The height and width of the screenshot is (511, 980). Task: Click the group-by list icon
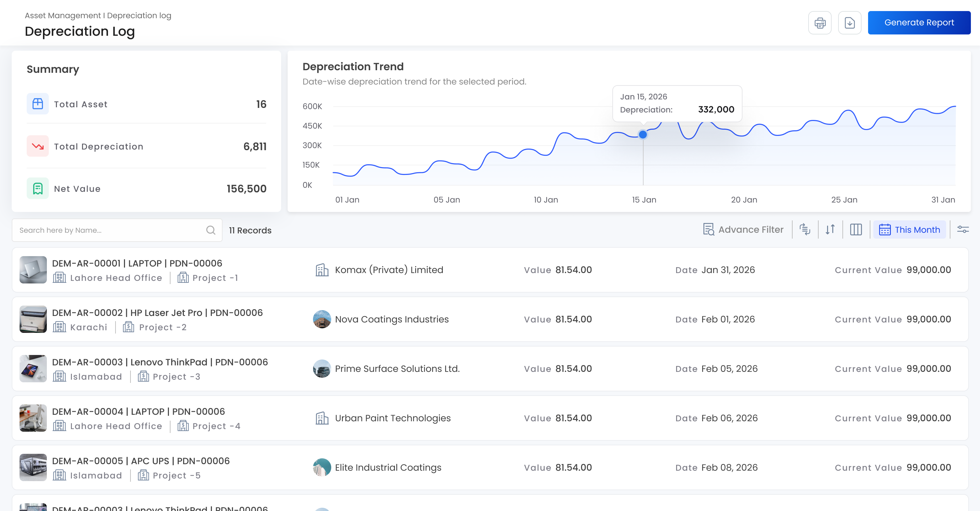click(805, 229)
